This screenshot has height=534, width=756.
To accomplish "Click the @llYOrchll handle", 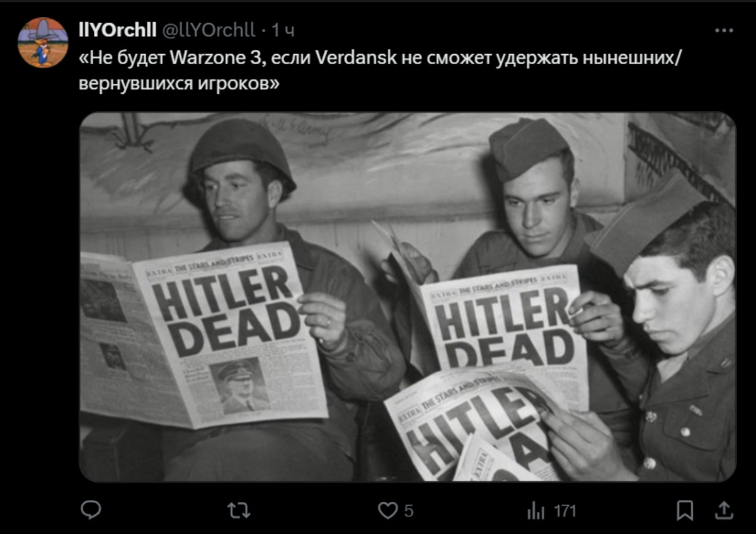I will (209, 30).
